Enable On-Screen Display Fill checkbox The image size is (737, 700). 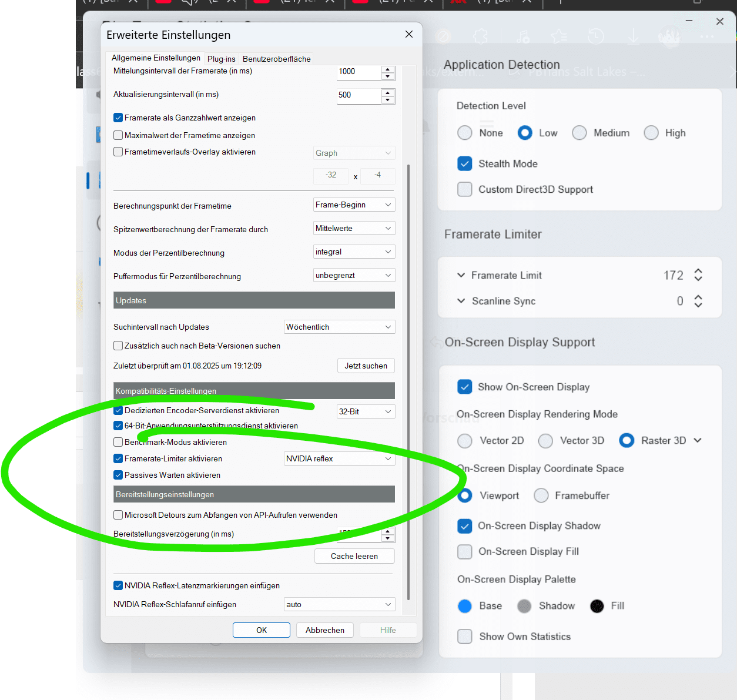coord(465,551)
